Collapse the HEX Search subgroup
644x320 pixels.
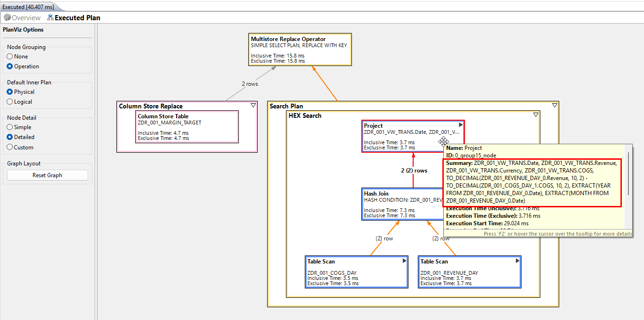[536, 115]
